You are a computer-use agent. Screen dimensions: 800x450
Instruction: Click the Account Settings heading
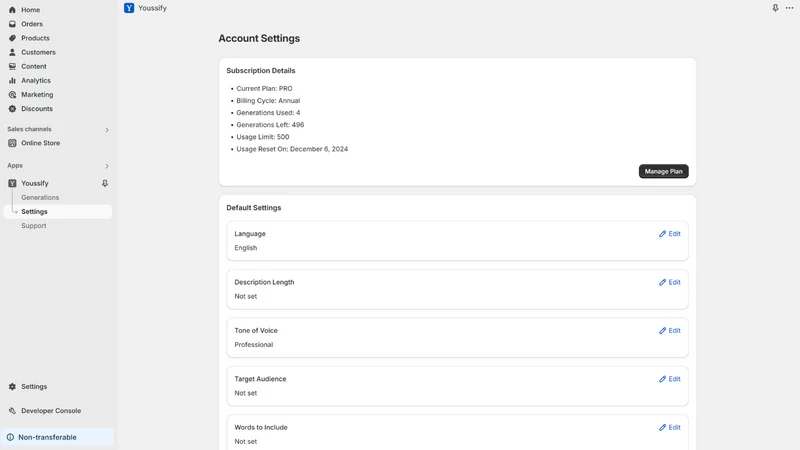[259, 38]
